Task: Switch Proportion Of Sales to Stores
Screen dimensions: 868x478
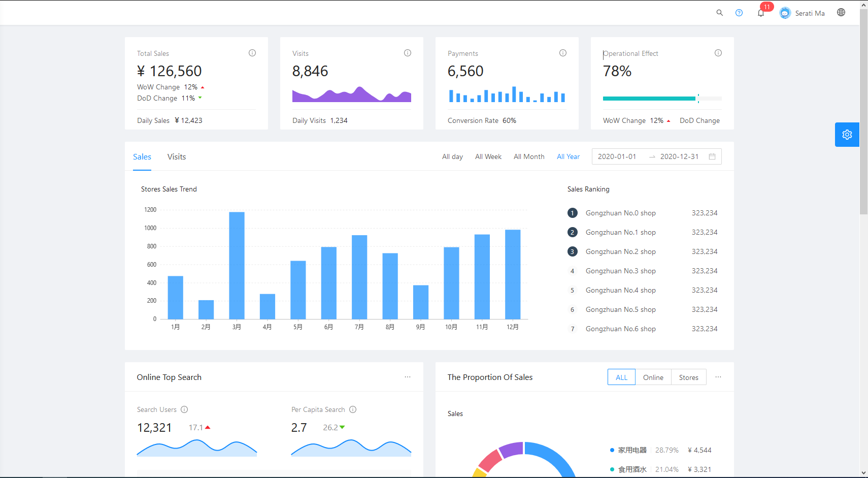Action: [688, 377]
